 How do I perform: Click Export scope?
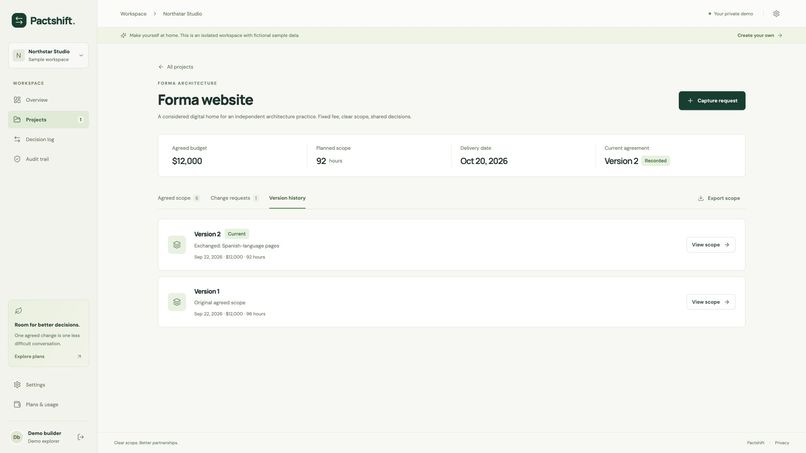(x=719, y=198)
